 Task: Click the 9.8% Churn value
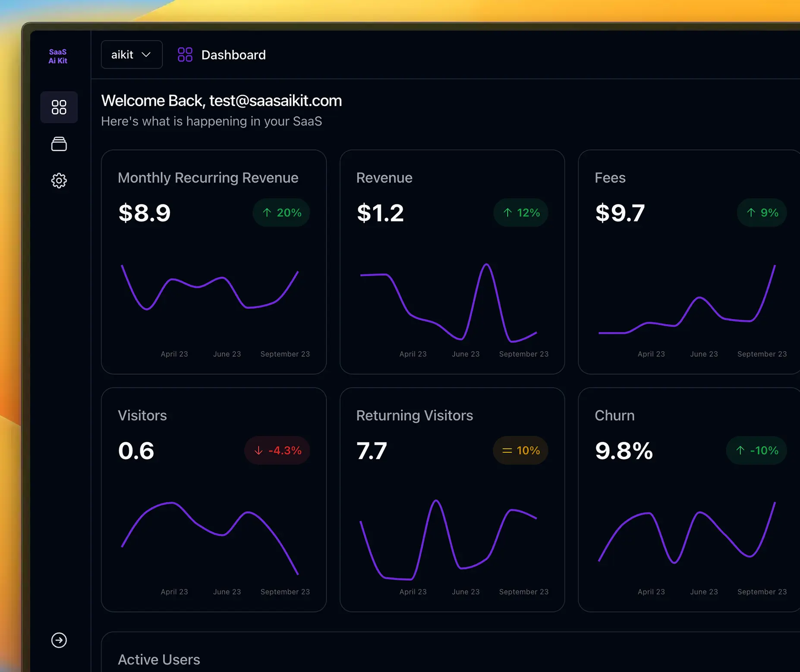click(x=624, y=451)
